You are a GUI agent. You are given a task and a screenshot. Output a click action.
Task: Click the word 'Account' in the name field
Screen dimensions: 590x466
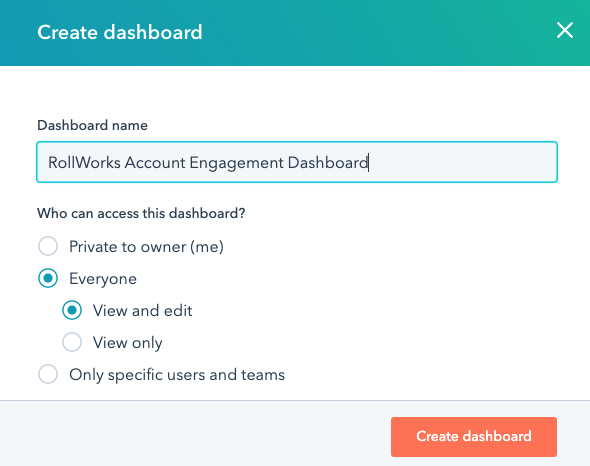pyautogui.click(x=155, y=163)
